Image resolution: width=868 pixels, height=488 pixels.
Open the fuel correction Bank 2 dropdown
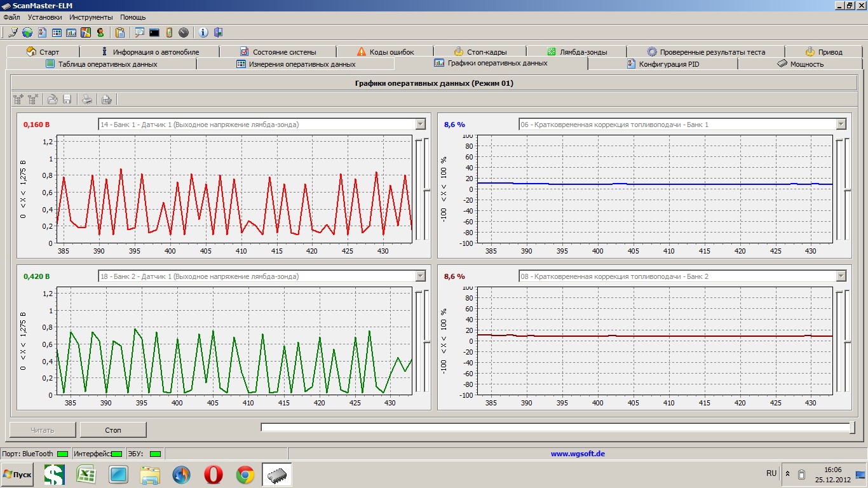(x=841, y=276)
